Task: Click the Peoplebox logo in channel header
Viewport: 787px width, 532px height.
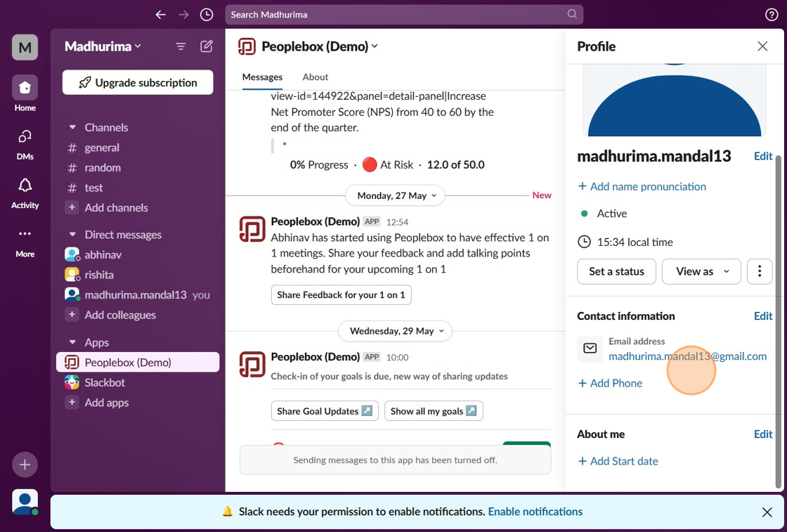Action: pyautogui.click(x=247, y=46)
